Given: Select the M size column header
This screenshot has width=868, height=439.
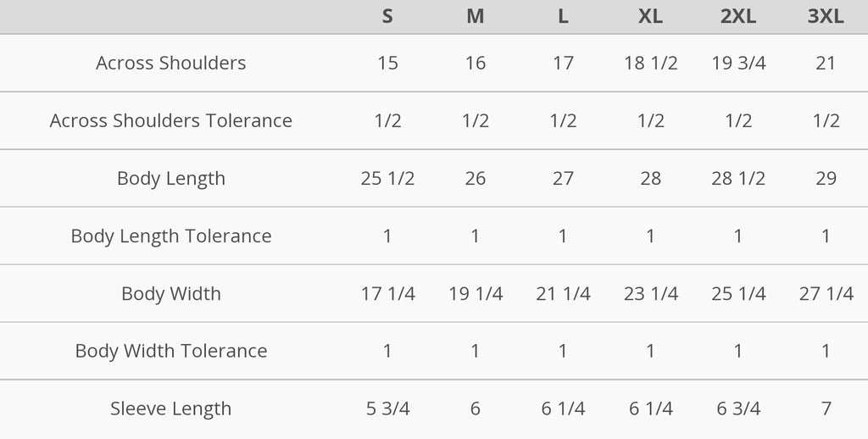Looking at the screenshot, I should [x=476, y=17].
